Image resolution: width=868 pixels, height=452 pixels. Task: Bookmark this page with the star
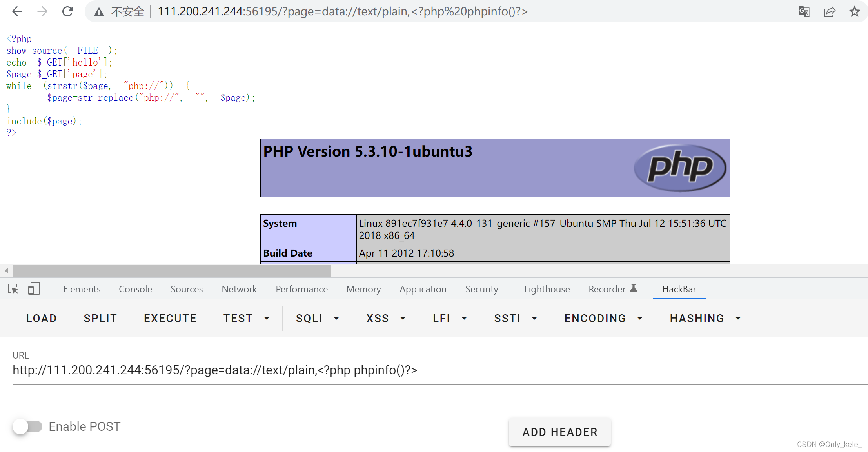[854, 11]
